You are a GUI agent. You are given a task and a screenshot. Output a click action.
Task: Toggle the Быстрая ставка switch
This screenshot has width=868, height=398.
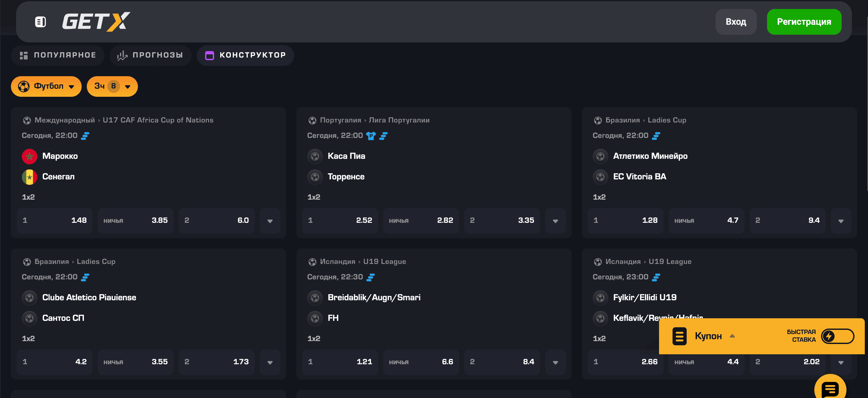pos(837,336)
